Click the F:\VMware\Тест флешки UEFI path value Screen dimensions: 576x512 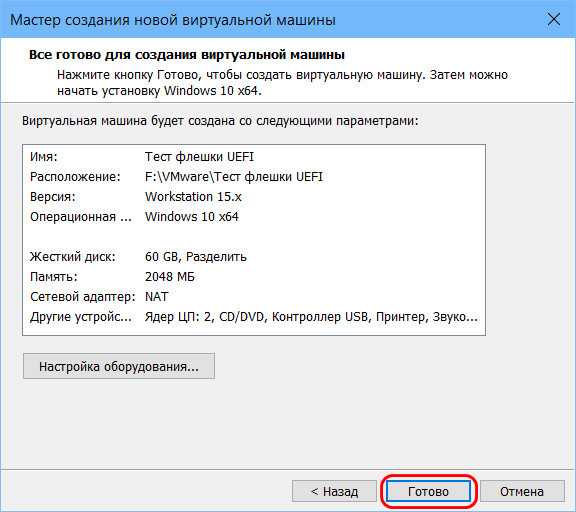click(x=234, y=177)
